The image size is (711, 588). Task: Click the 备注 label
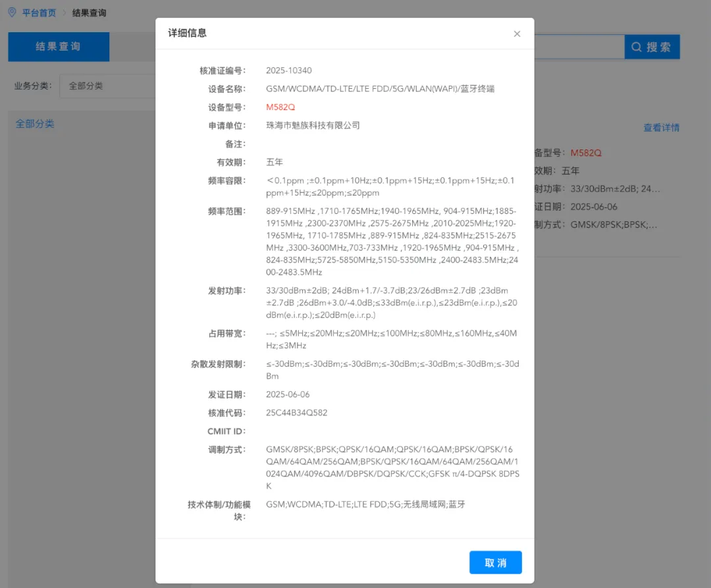235,144
